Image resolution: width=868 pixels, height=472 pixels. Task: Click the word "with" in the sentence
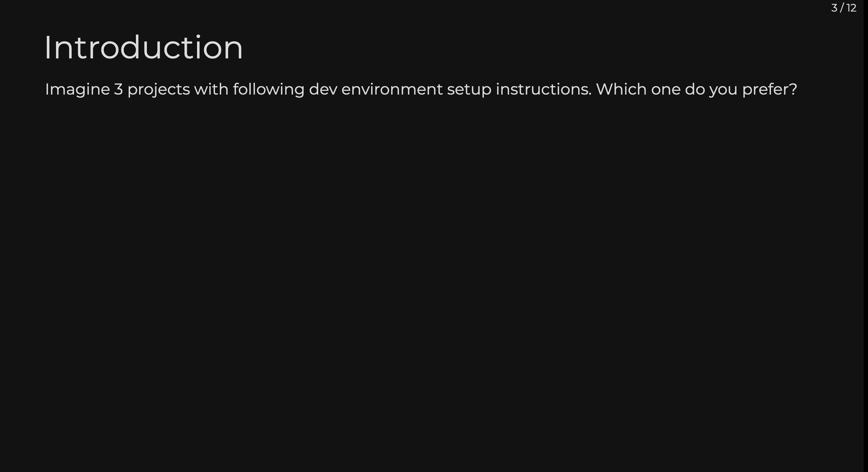click(211, 89)
